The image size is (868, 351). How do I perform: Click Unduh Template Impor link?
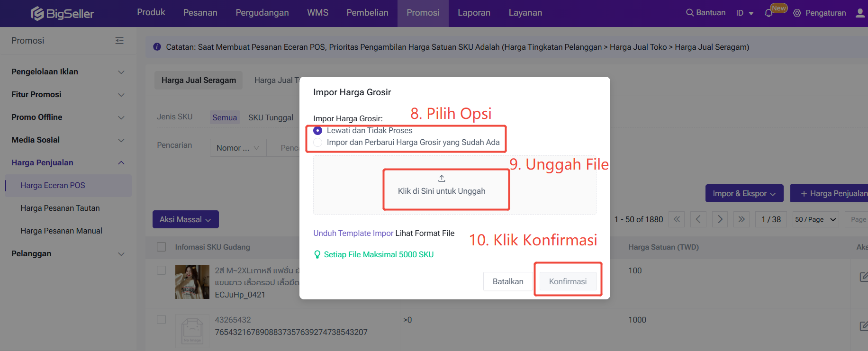[x=353, y=233]
